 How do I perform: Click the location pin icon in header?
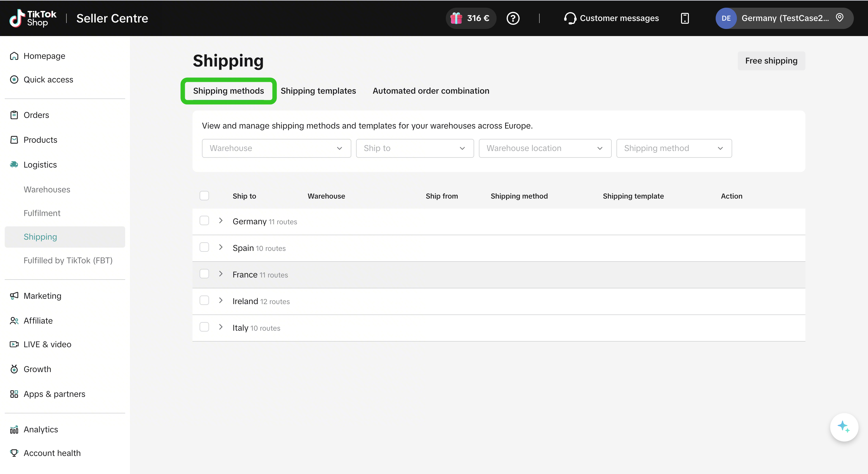[x=839, y=17]
